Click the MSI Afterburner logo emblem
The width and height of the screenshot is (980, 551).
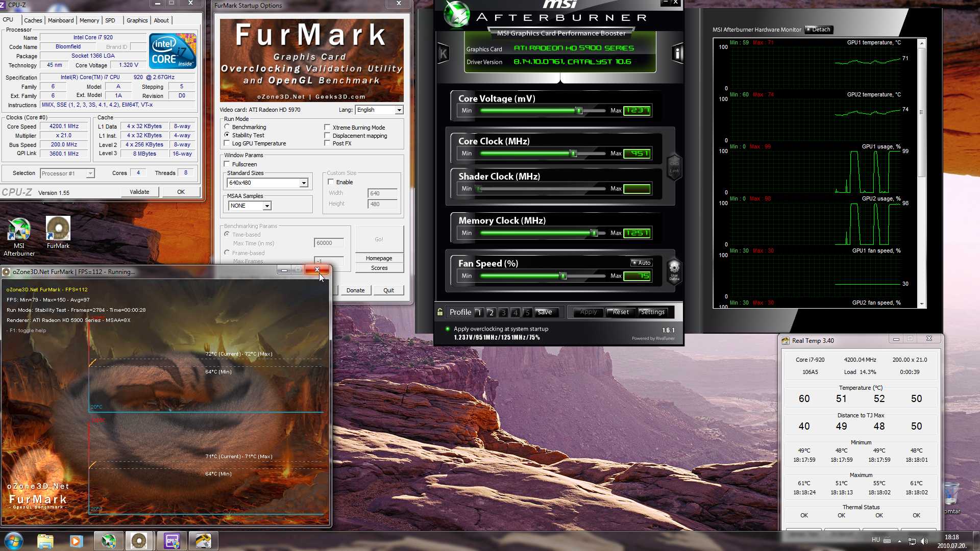click(x=456, y=14)
